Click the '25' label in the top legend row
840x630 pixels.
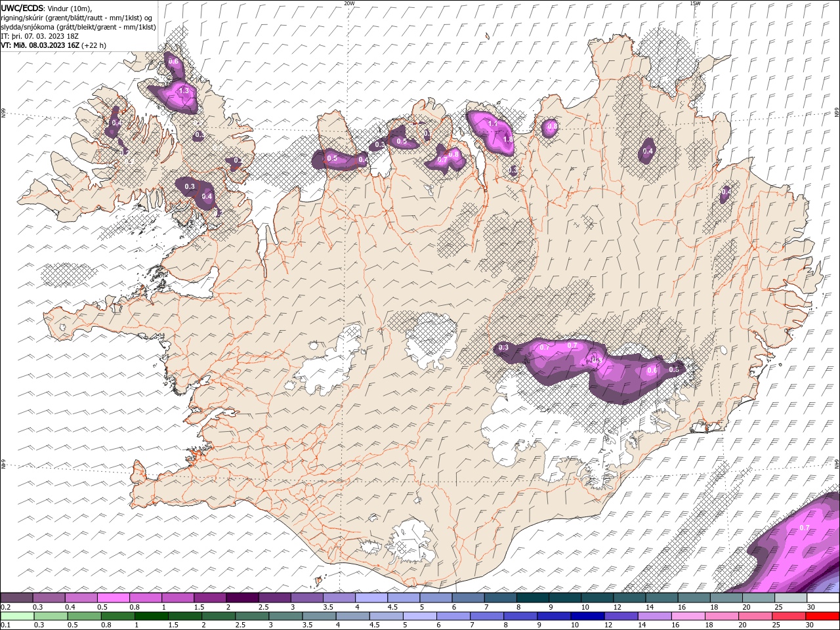pos(778,607)
